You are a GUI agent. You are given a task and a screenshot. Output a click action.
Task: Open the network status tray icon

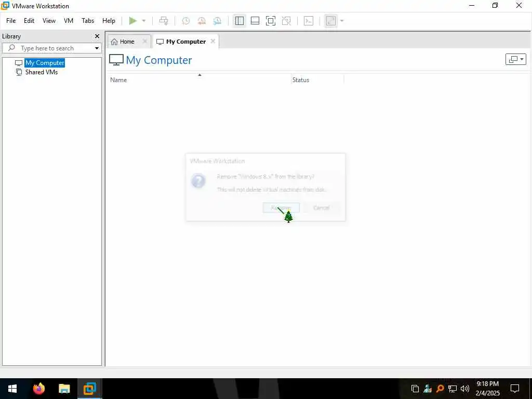click(453, 389)
